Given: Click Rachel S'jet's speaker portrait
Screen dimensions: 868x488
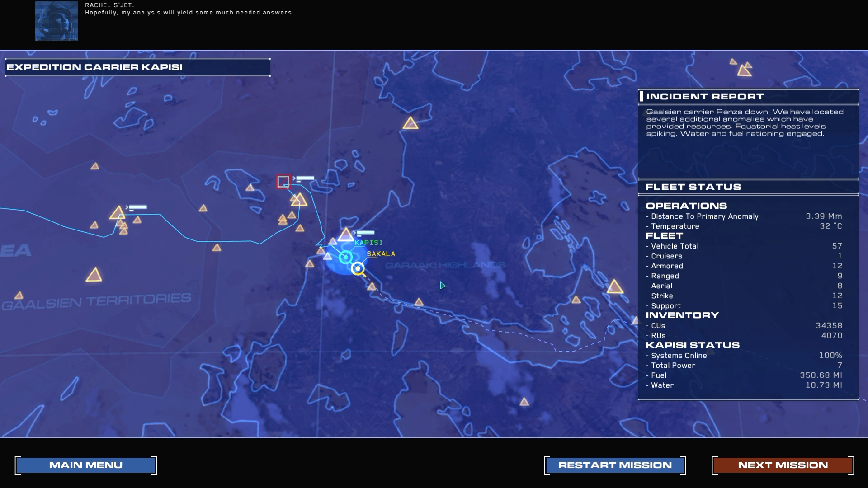Looking at the screenshot, I should click(x=57, y=21).
